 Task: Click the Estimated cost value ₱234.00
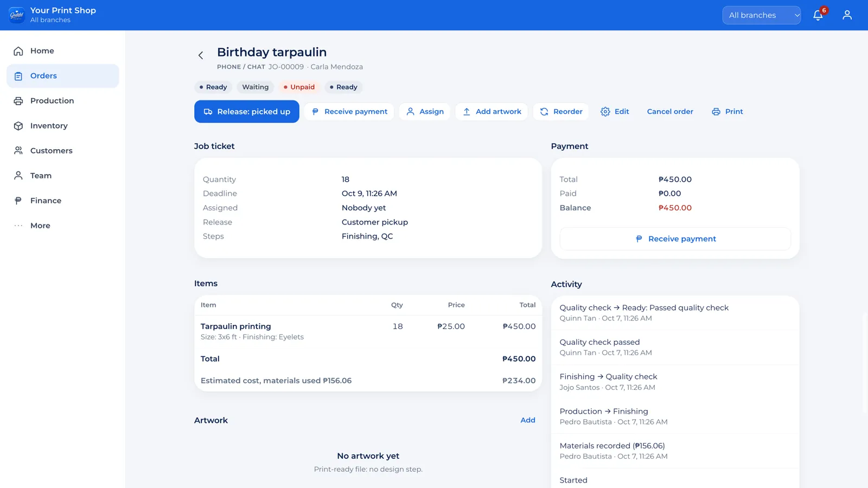click(519, 381)
